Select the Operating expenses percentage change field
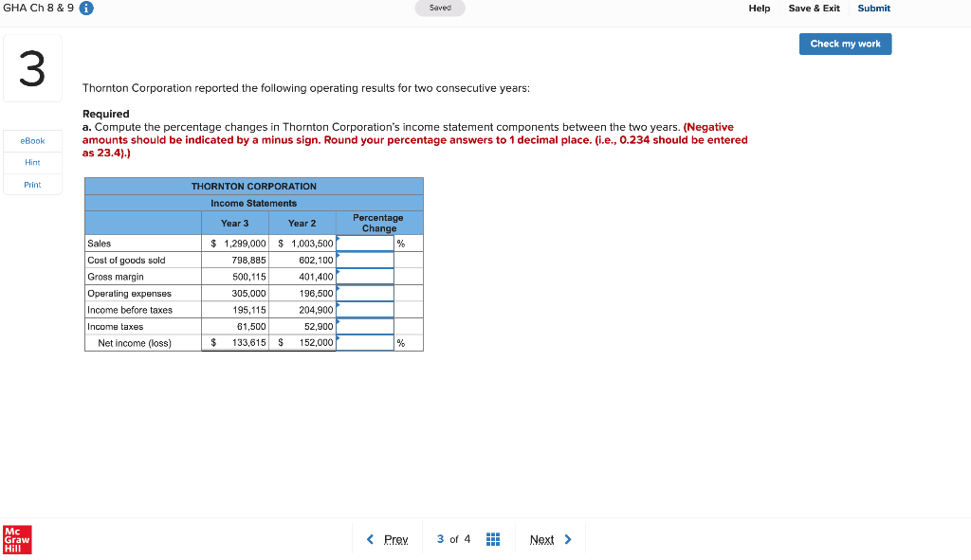 click(x=365, y=294)
